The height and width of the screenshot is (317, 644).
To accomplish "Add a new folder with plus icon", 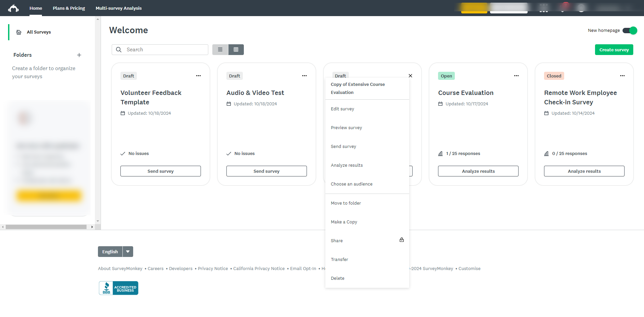I will 79,55.
